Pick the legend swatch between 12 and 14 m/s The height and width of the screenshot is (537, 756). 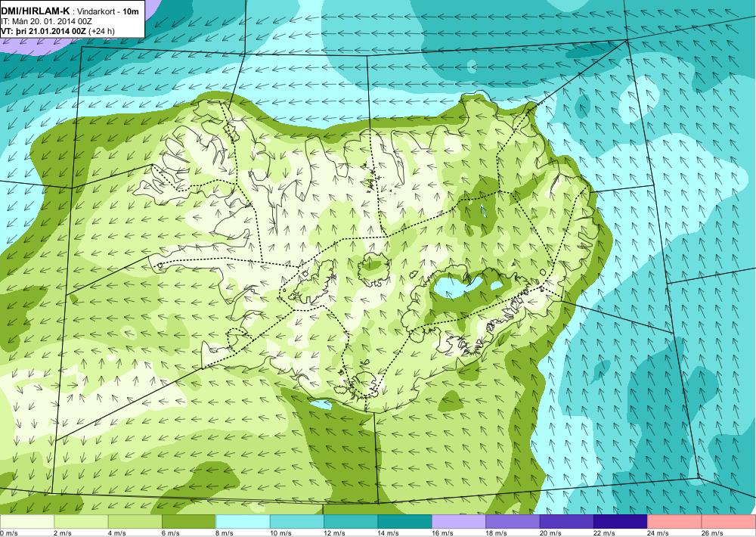[351, 522]
